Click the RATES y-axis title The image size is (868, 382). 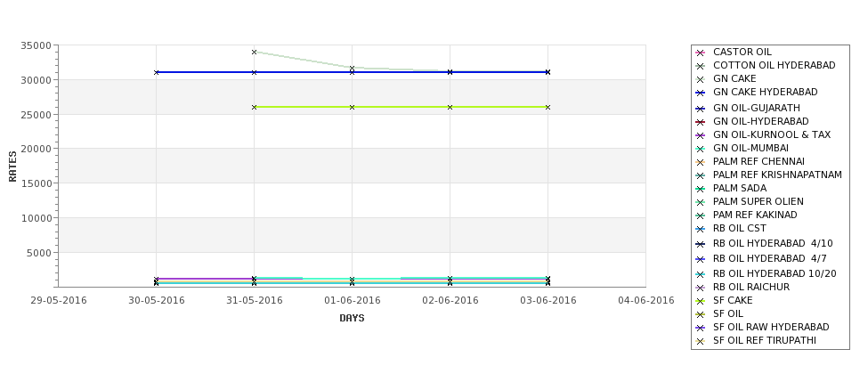click(x=12, y=167)
